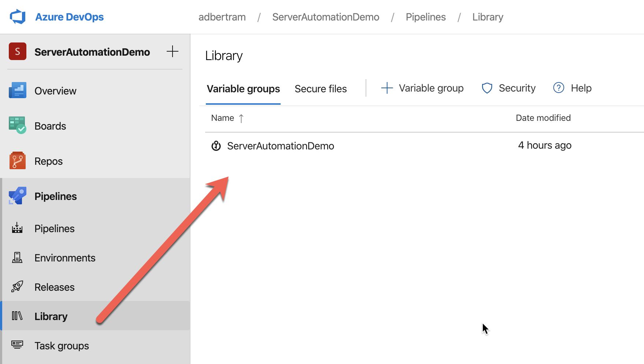Image resolution: width=644 pixels, height=364 pixels.
Task: Open Environments under Pipelines
Action: 64,258
